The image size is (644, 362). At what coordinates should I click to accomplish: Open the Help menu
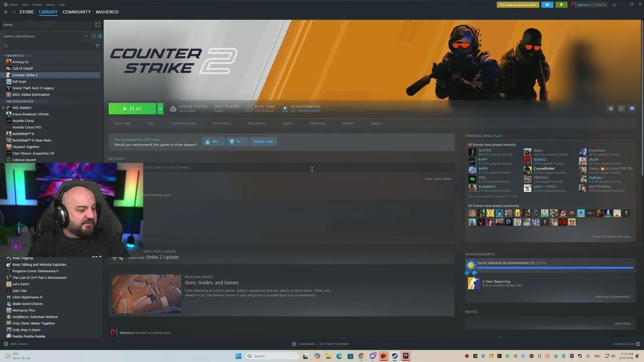pyautogui.click(x=61, y=5)
